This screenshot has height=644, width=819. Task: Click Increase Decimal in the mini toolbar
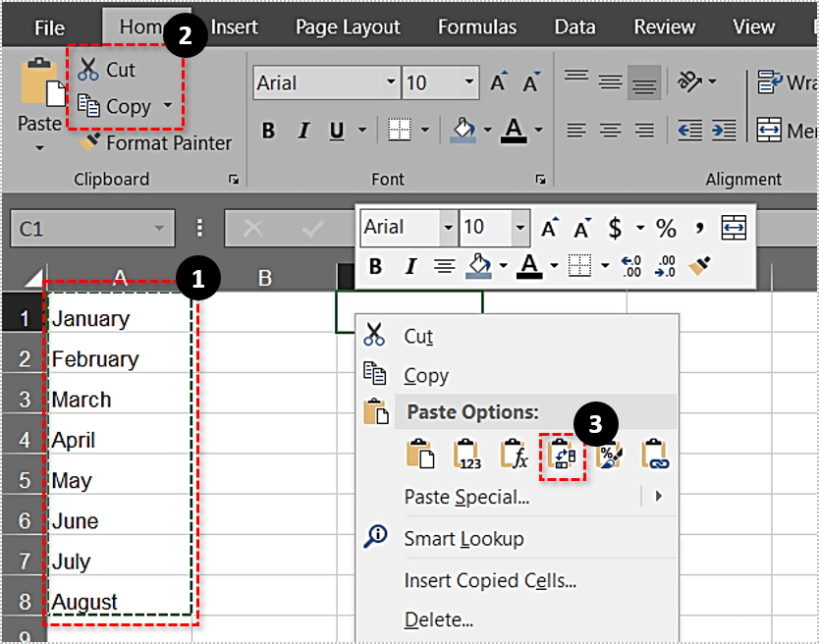(x=631, y=266)
